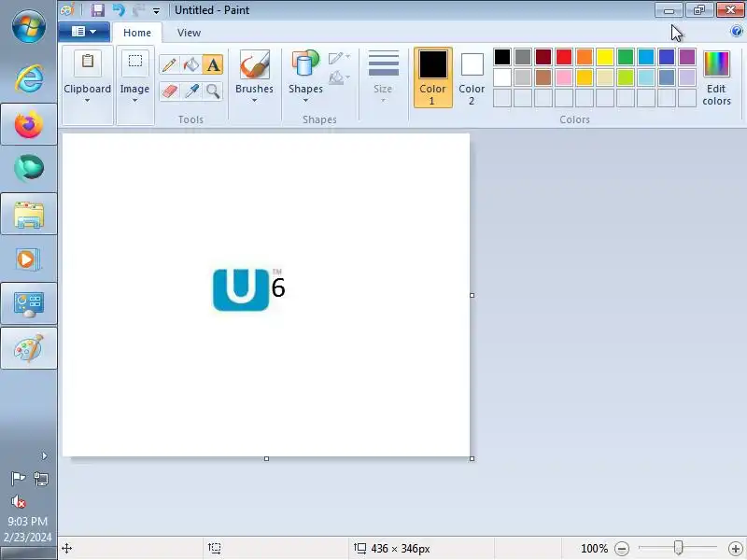Activate Color 1 foreground selector
747x560 pixels.
(432, 77)
